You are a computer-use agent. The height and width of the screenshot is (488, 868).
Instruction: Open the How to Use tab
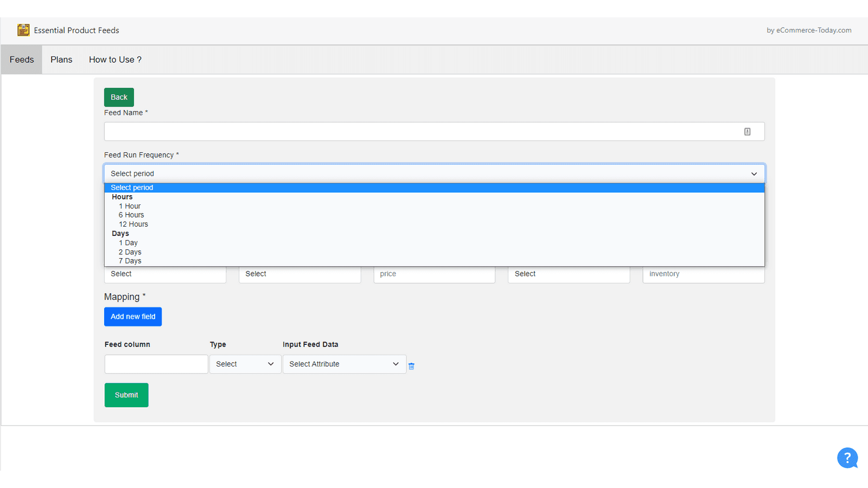click(115, 60)
